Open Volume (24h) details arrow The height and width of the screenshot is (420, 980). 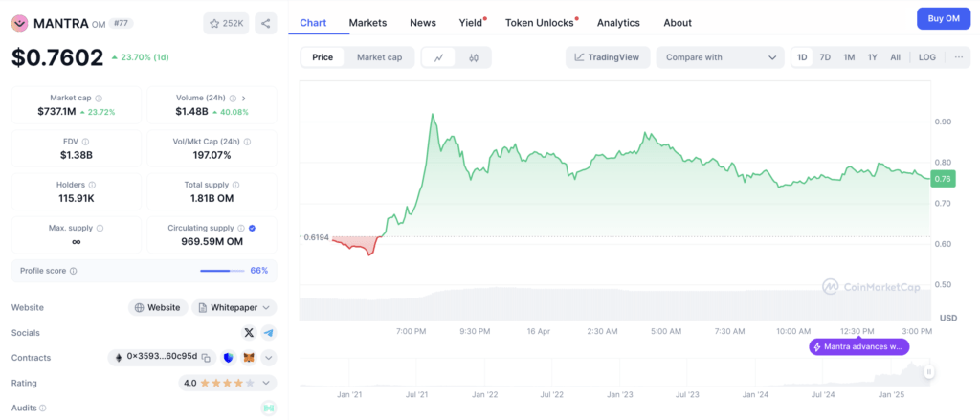(244, 99)
